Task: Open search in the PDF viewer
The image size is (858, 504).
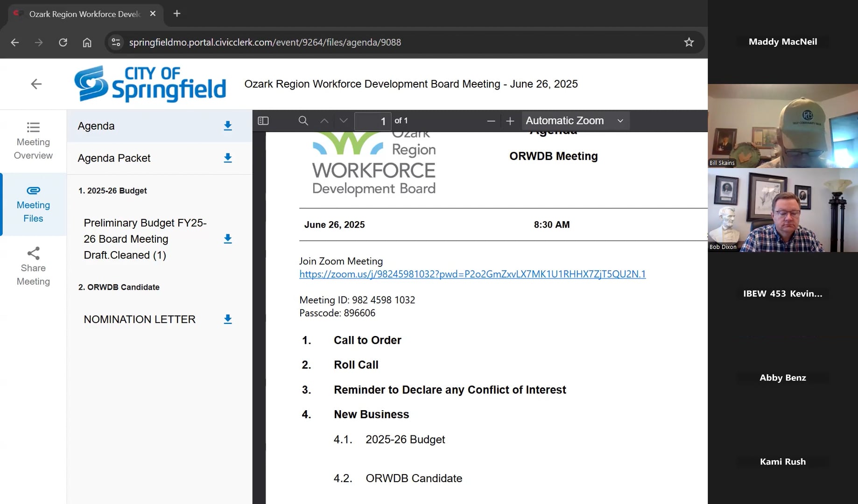Action: (302, 120)
